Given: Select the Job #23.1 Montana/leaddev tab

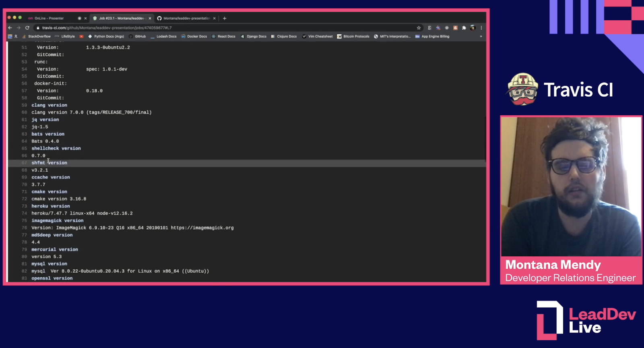Looking at the screenshot, I should tap(122, 18).
